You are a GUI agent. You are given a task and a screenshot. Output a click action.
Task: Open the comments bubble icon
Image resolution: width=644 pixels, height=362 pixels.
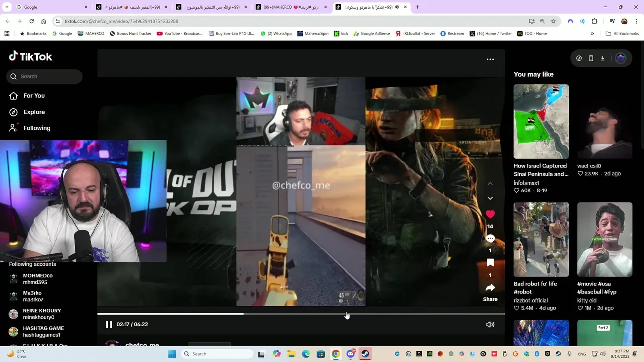point(490,239)
